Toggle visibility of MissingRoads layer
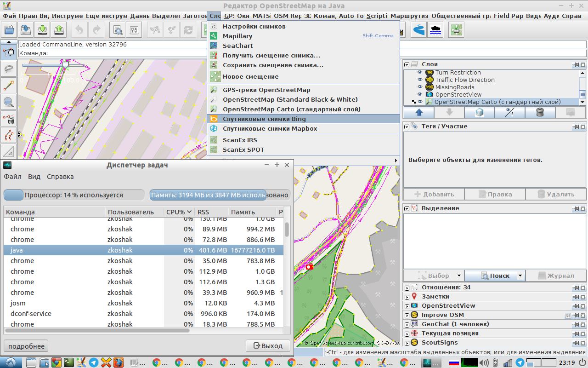Screen dimensions: 588x368 pos(419,87)
